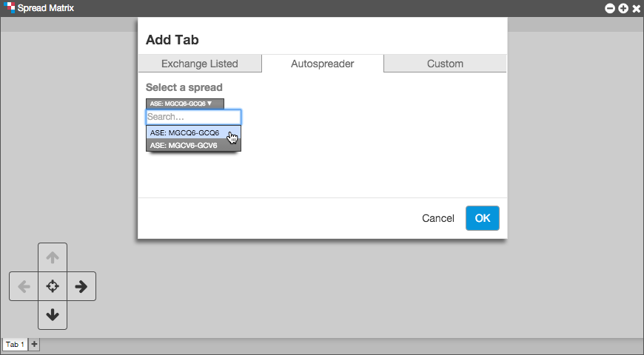The width and height of the screenshot is (644, 355).
Task: Select Tab 1 at the bottom
Action: [15, 344]
